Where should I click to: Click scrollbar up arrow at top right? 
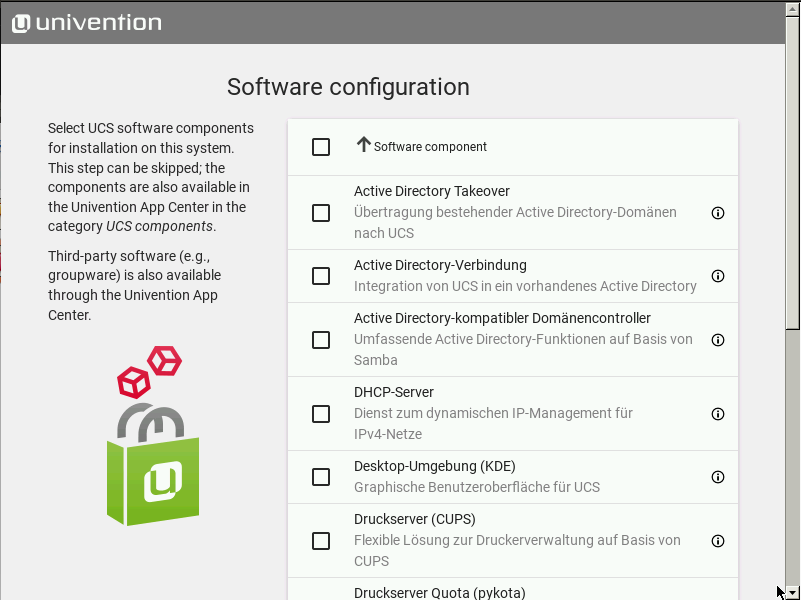click(x=792, y=9)
